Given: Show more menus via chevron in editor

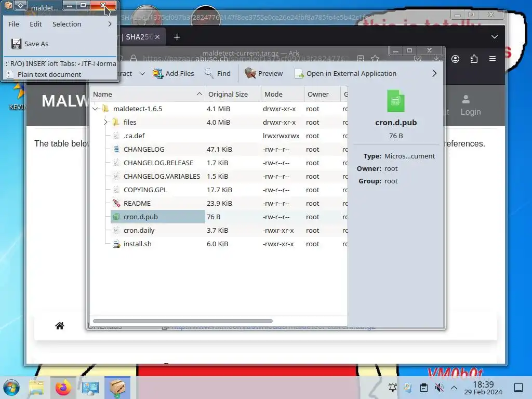Looking at the screenshot, I should click(x=110, y=24).
